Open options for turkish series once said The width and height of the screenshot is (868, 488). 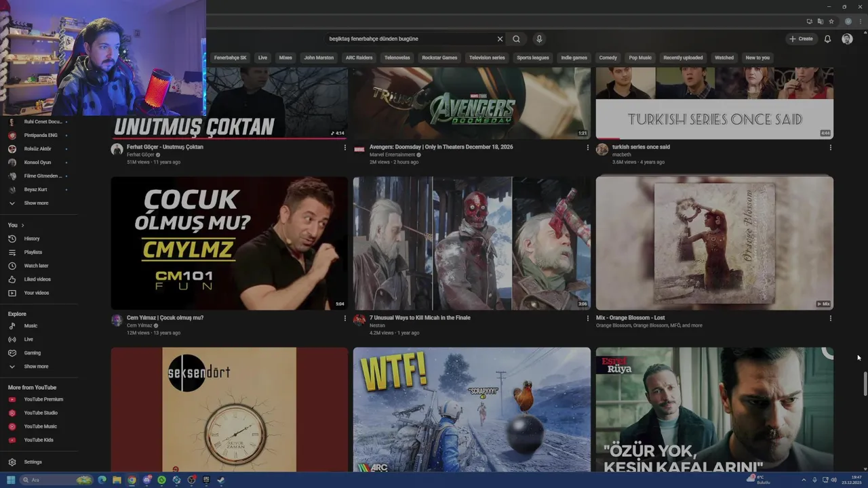tap(830, 148)
